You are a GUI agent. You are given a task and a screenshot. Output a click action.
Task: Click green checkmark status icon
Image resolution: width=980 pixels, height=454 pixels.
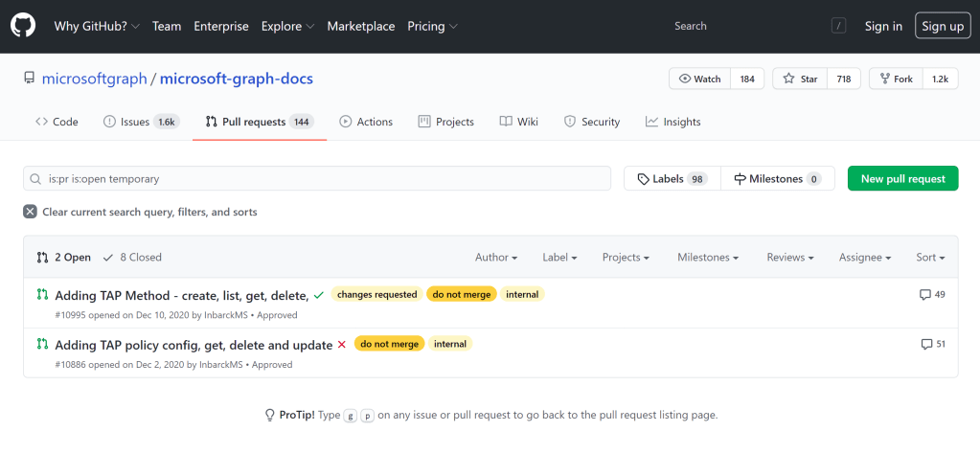[318, 295]
